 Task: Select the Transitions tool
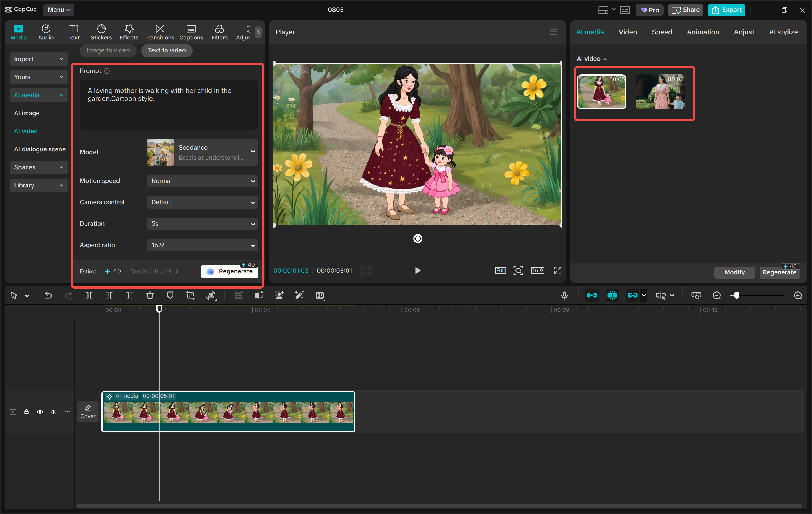pos(160,32)
